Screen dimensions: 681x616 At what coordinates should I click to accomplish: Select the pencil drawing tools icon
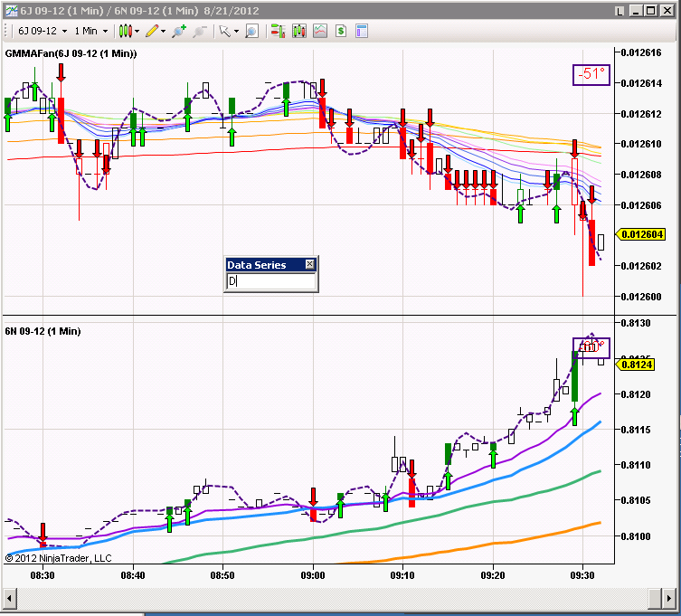click(x=152, y=31)
